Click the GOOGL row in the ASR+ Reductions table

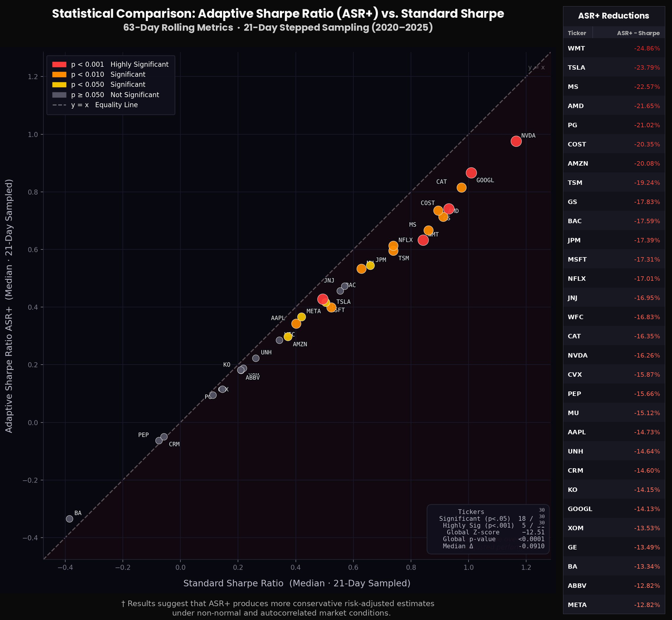click(614, 509)
